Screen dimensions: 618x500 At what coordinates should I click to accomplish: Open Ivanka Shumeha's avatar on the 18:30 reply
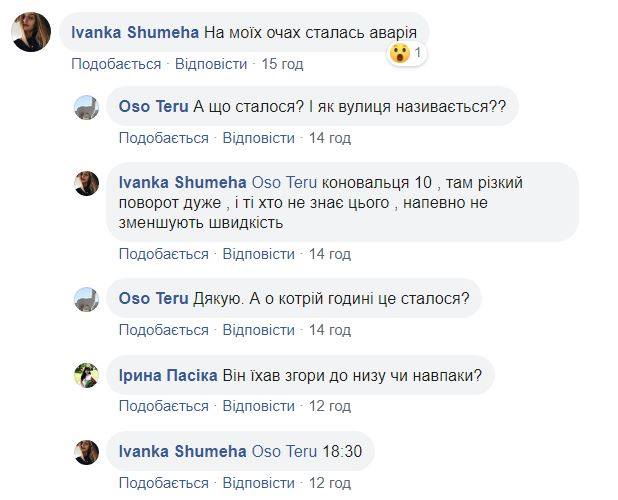[x=86, y=452]
